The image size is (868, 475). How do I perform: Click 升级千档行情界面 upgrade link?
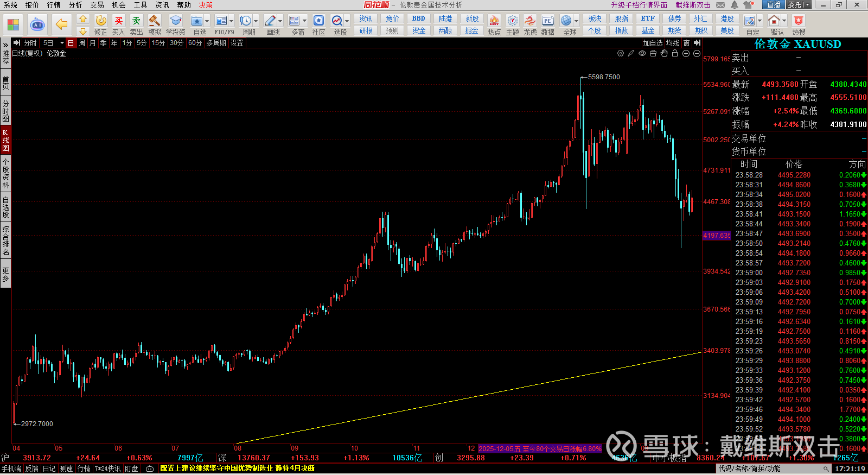[639, 5]
